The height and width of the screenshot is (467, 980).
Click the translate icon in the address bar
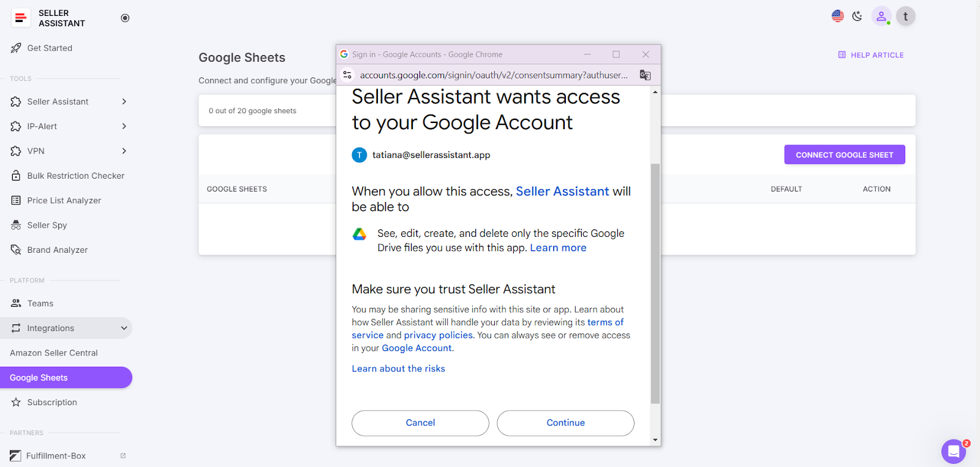coord(644,75)
